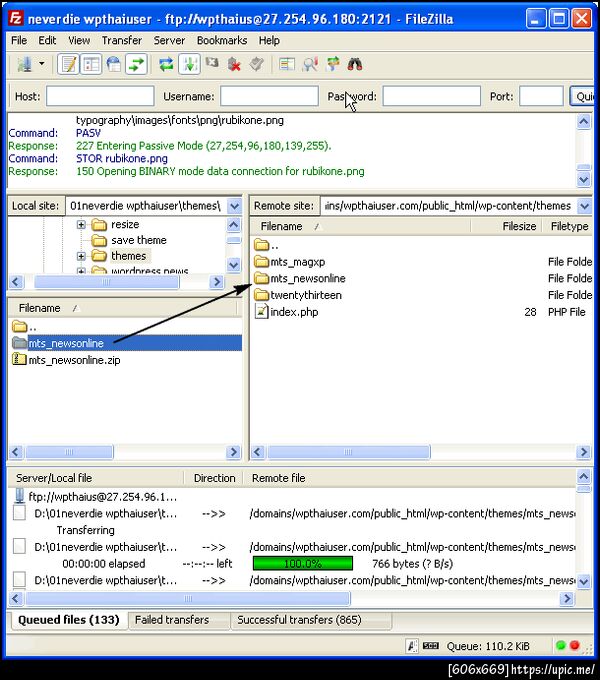Toggle processing of the transfer queue
600x680 pixels.
(189, 65)
